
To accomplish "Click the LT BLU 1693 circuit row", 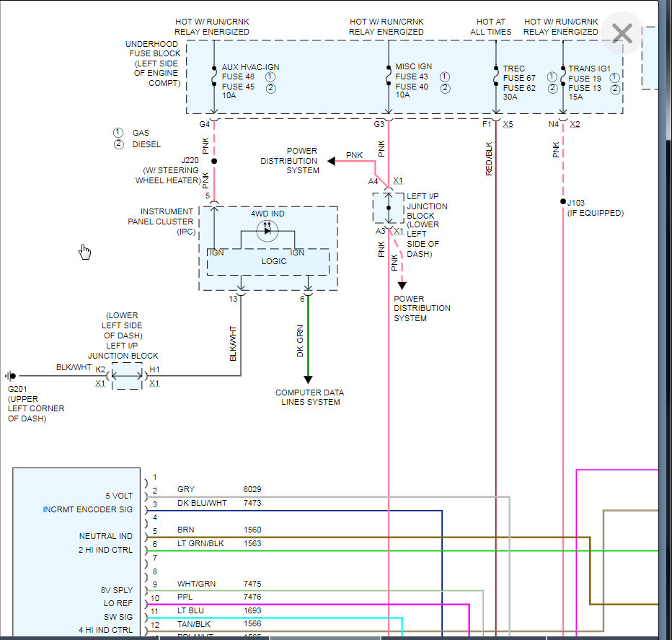I will click(x=219, y=610).
